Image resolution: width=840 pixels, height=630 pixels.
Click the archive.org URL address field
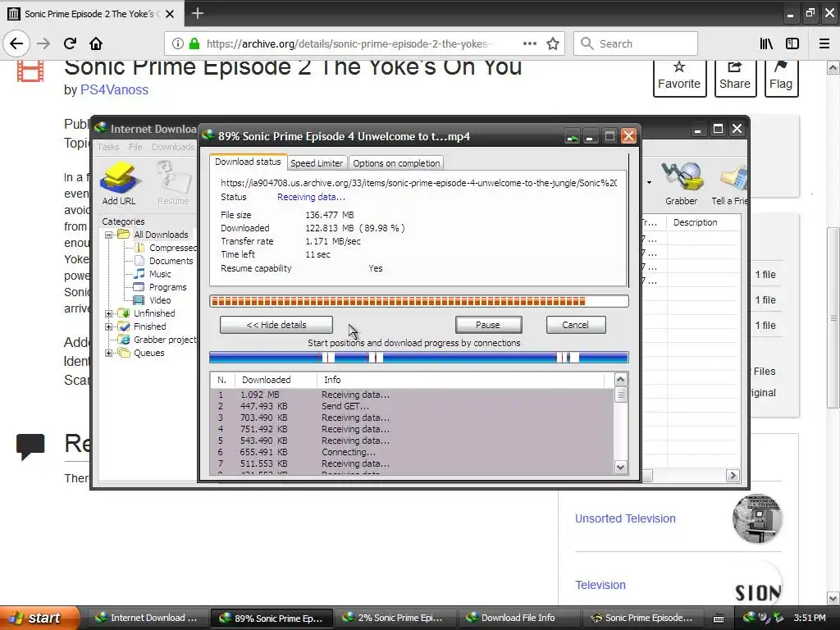[x=348, y=44]
